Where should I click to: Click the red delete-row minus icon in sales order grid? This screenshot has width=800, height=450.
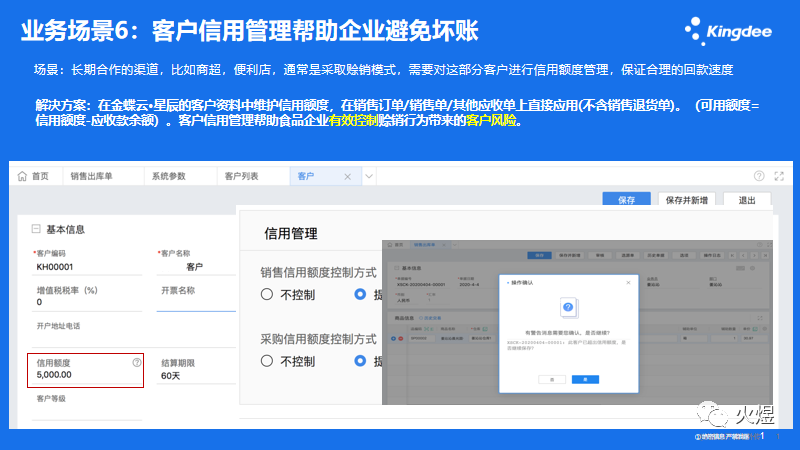tap(401, 338)
